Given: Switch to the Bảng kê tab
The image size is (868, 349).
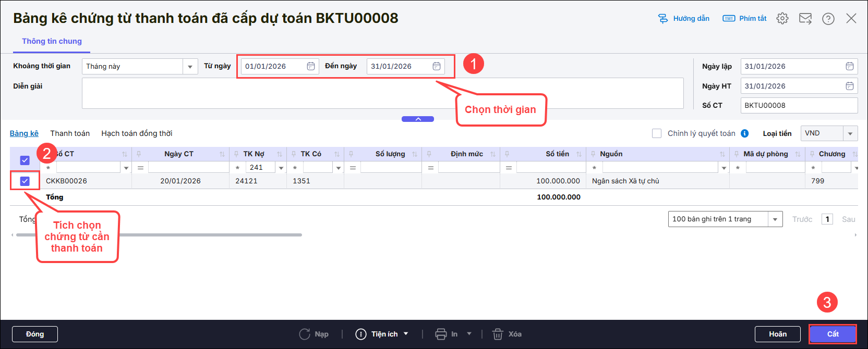Looking at the screenshot, I should (24, 133).
